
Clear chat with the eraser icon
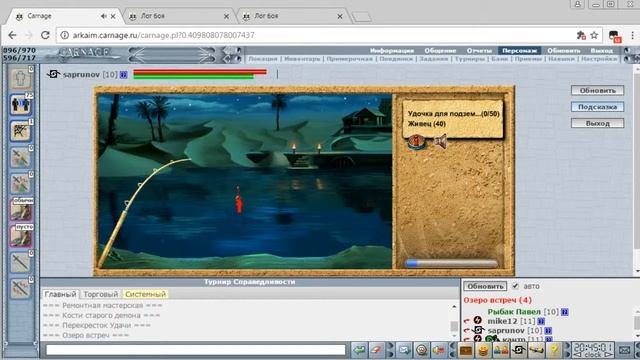click(376, 350)
